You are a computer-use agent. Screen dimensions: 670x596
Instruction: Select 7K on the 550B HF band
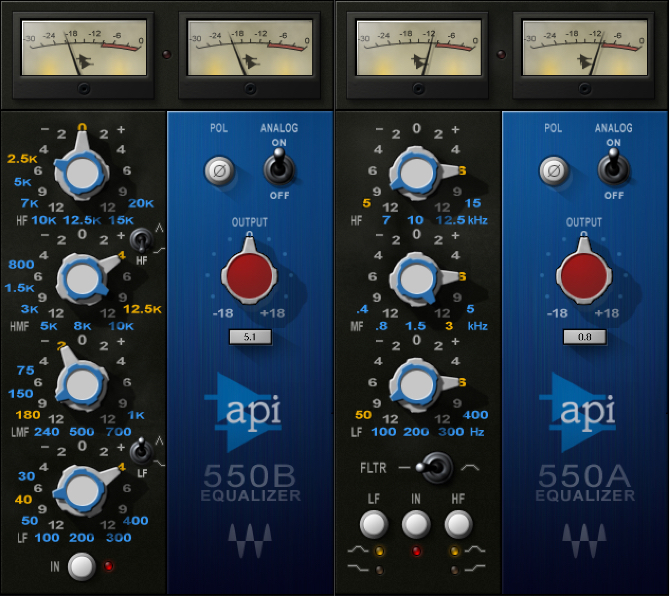click(x=29, y=203)
